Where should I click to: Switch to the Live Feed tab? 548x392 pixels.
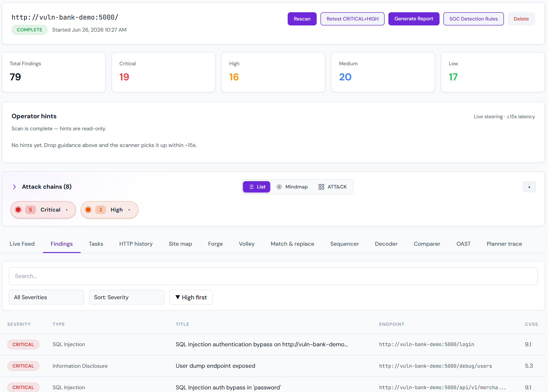pos(22,244)
